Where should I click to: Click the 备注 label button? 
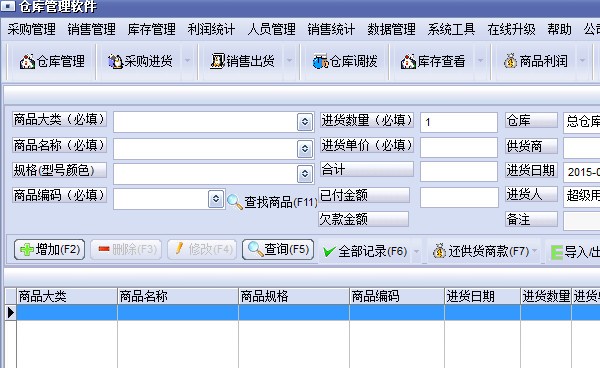pyautogui.click(x=531, y=219)
